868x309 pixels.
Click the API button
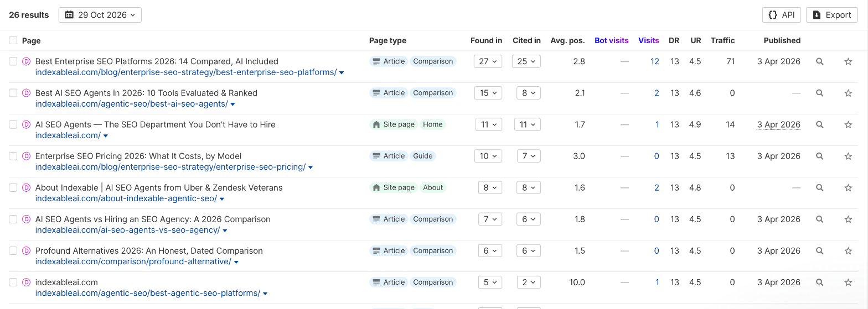(x=782, y=15)
